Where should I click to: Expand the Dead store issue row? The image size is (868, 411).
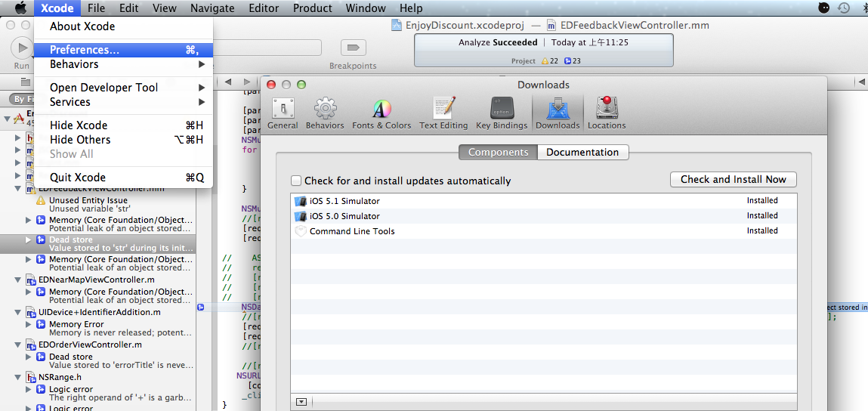29,239
